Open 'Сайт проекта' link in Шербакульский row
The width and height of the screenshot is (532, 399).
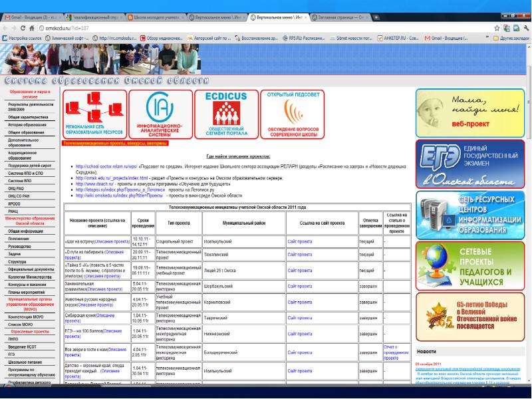coord(300,287)
